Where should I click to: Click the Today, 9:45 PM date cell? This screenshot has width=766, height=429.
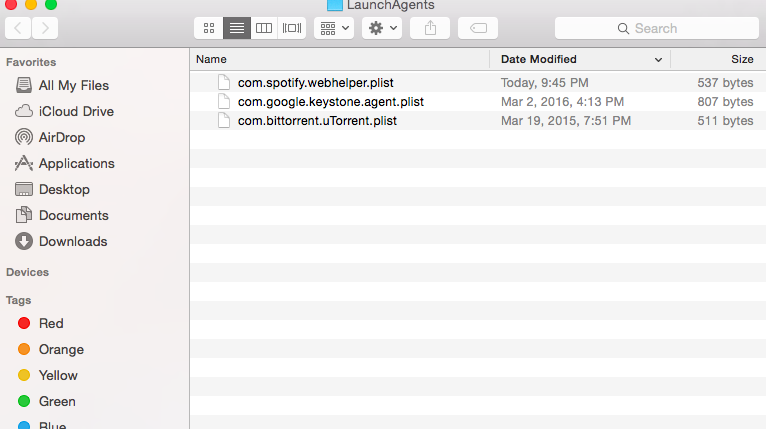click(x=544, y=83)
